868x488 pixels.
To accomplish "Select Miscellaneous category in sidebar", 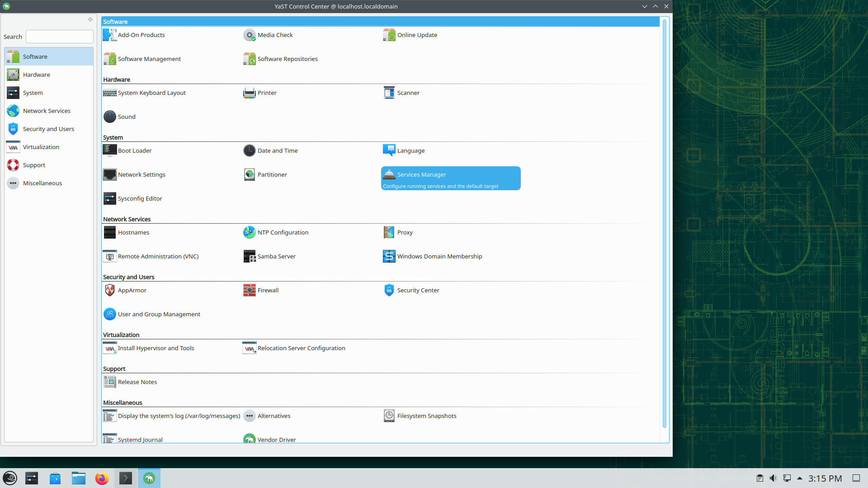I will pyautogui.click(x=49, y=183).
